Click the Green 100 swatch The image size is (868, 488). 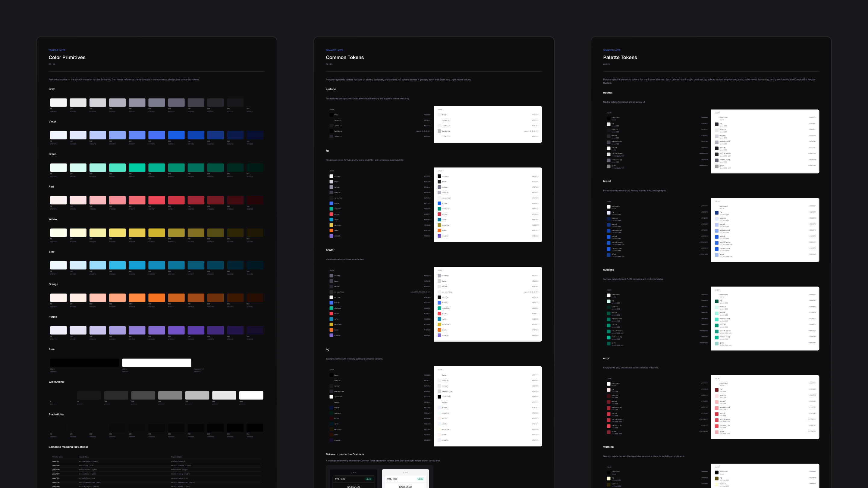(x=78, y=168)
